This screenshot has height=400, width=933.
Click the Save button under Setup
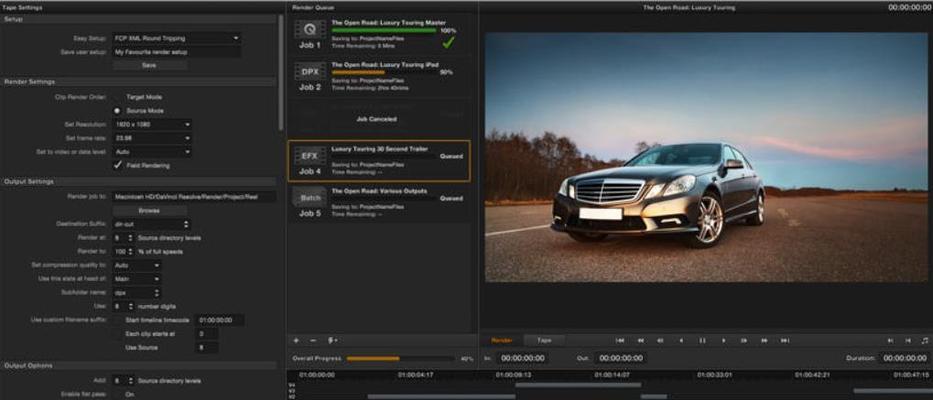149,65
